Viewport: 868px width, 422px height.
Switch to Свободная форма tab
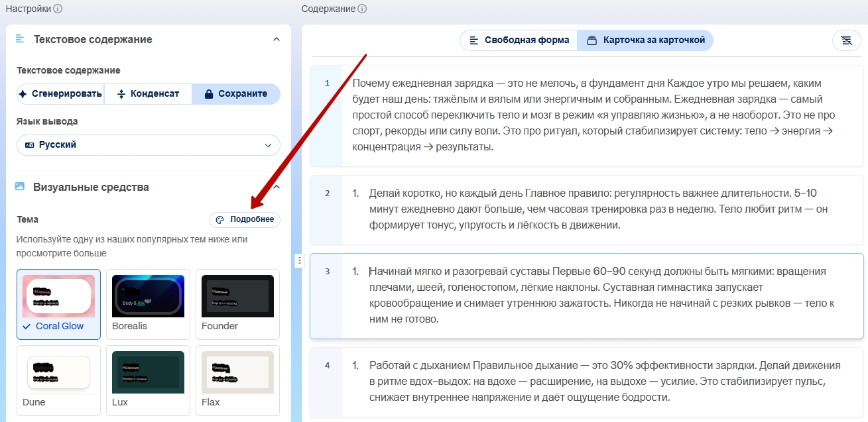click(x=519, y=40)
